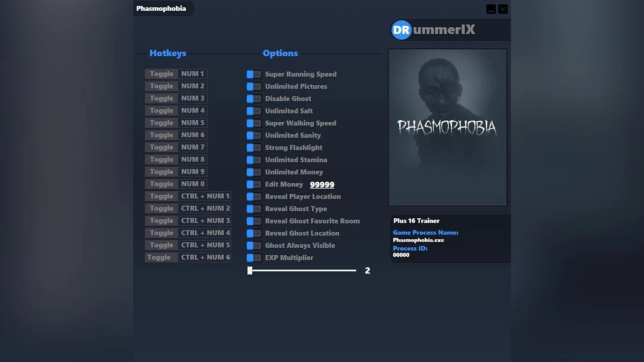Toggle Strong Flashlight switch

(x=254, y=147)
